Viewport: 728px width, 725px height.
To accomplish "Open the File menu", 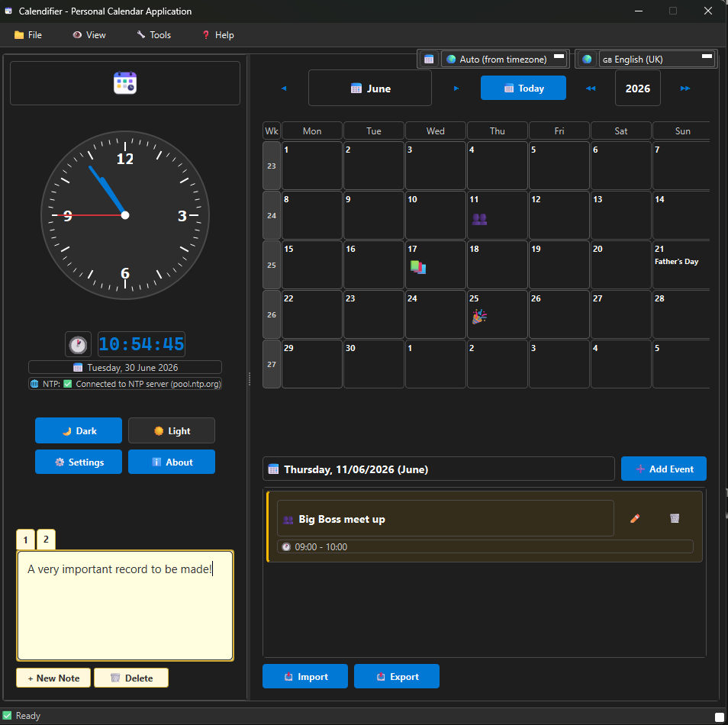I will [28, 35].
